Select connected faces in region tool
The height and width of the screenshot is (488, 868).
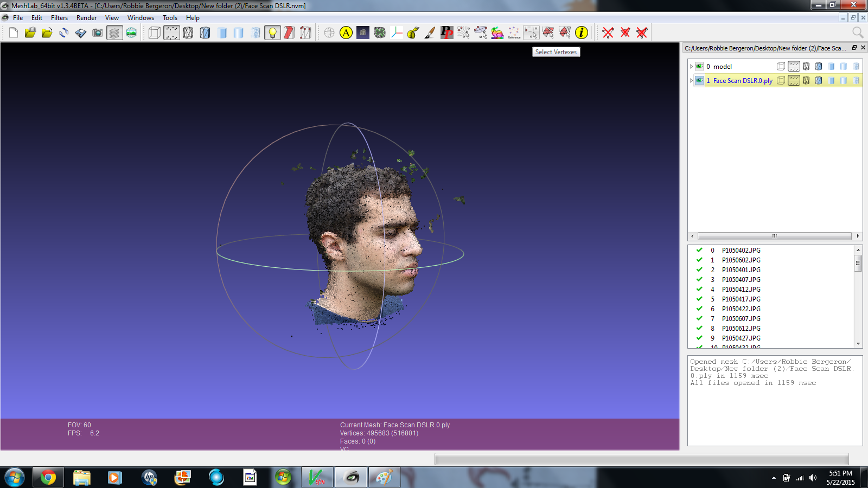(565, 33)
